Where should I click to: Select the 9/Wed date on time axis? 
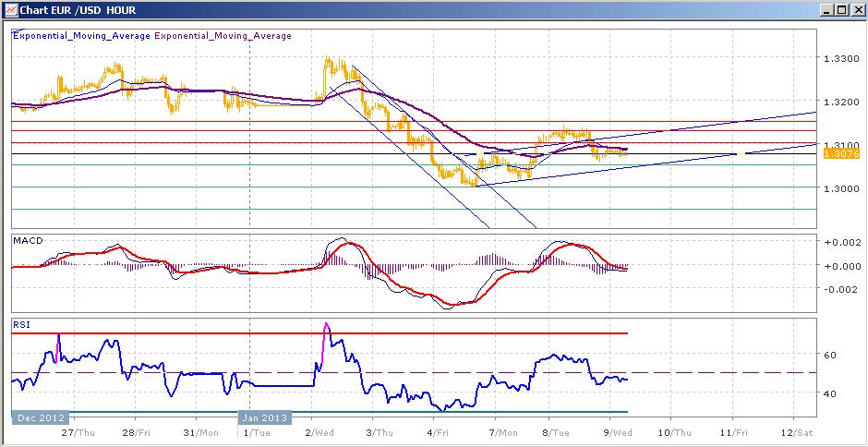618,431
